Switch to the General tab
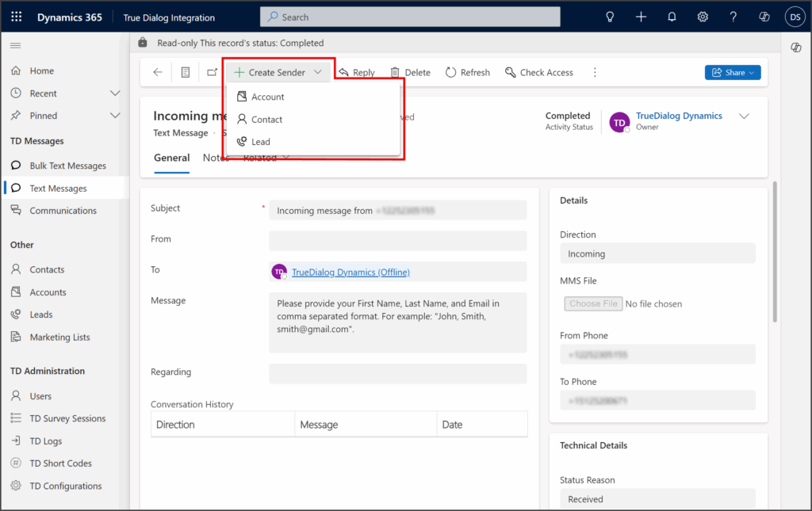This screenshot has height=511, width=812. pos(171,158)
